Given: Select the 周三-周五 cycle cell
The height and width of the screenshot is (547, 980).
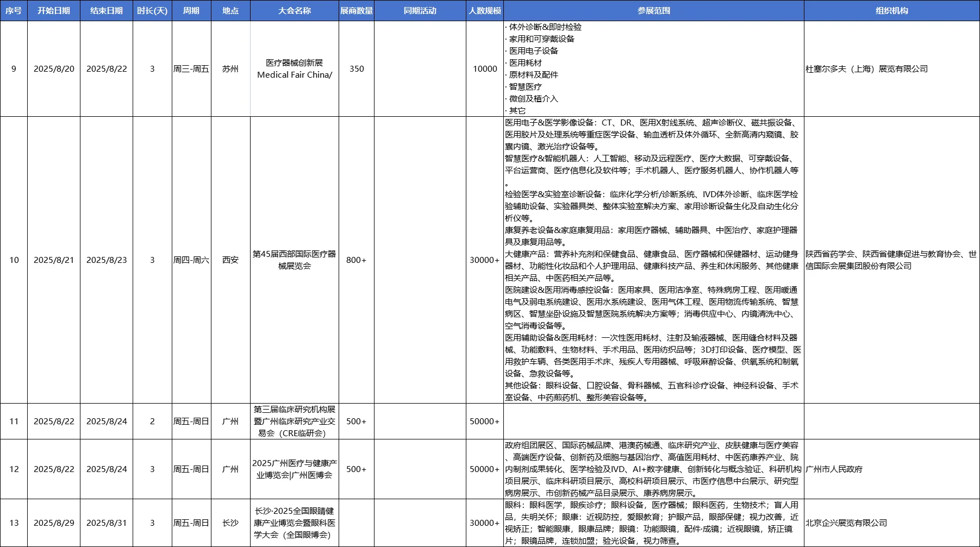Looking at the screenshot, I should (191, 69).
